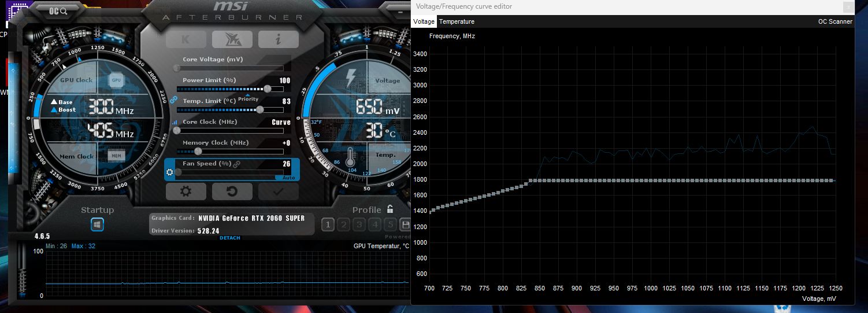Select profile slot 4
Viewport: 868px width, 313px height.
[374, 225]
